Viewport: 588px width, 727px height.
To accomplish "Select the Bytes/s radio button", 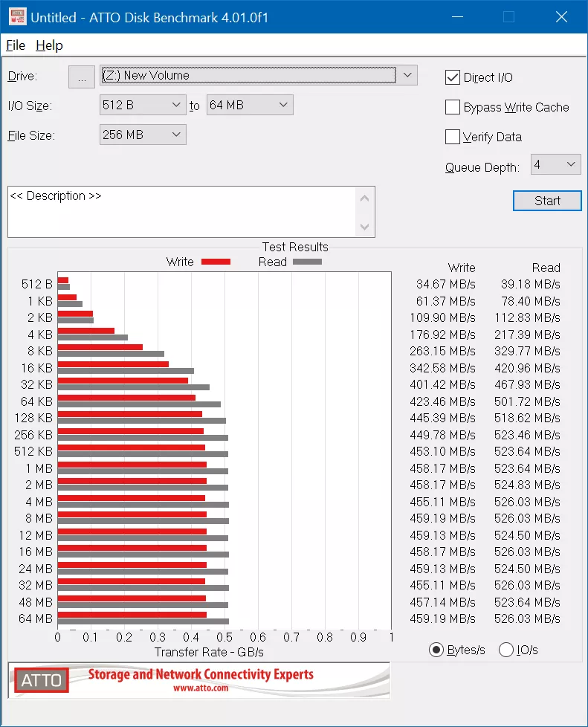I will (436, 650).
